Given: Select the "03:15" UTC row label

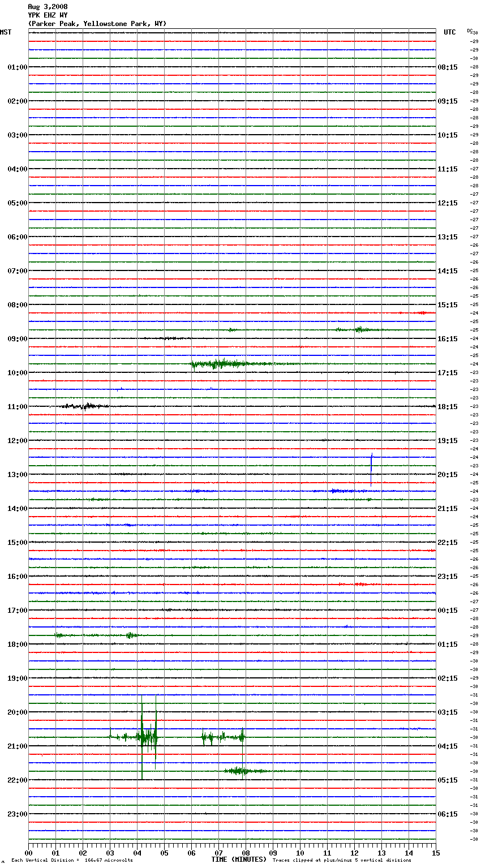Looking at the screenshot, I should coord(448,712).
